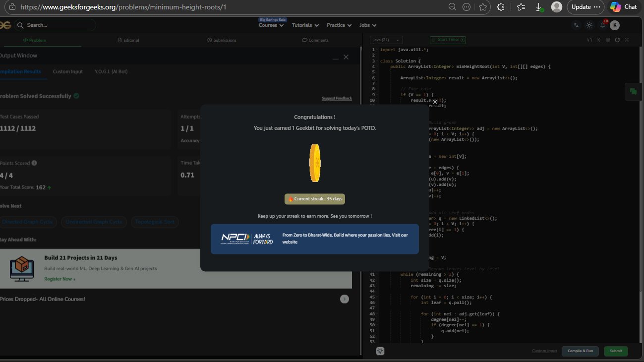Open the notifications bell

pyautogui.click(x=602, y=25)
